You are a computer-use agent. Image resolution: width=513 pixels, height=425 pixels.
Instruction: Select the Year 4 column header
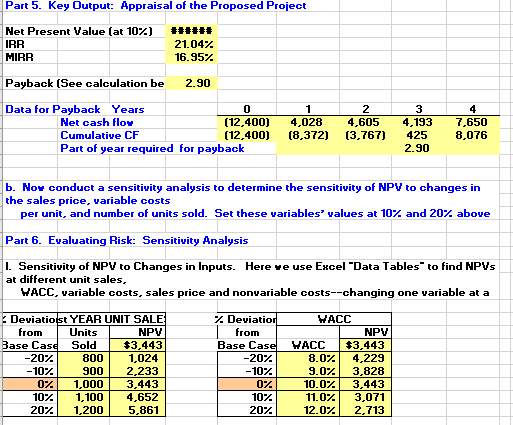pos(473,109)
